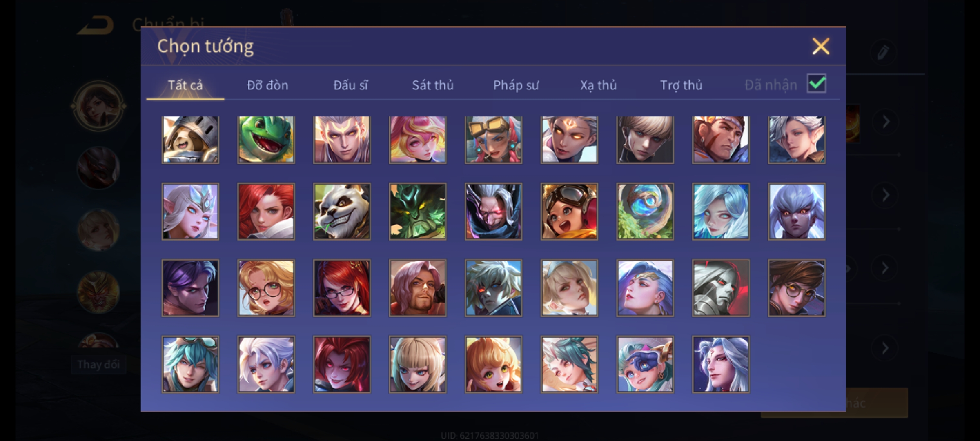Switch to the Đỡ đòn tab

(267, 85)
